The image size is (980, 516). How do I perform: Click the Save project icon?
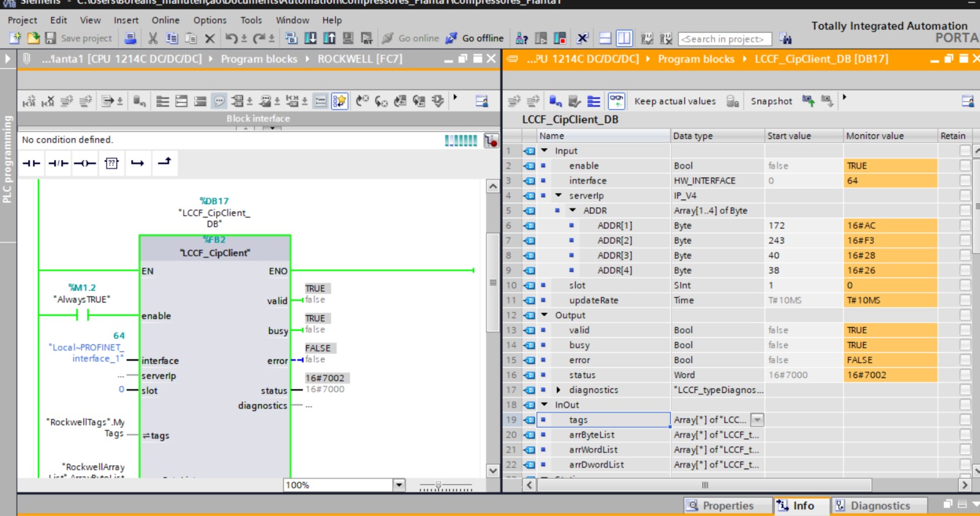click(x=50, y=38)
